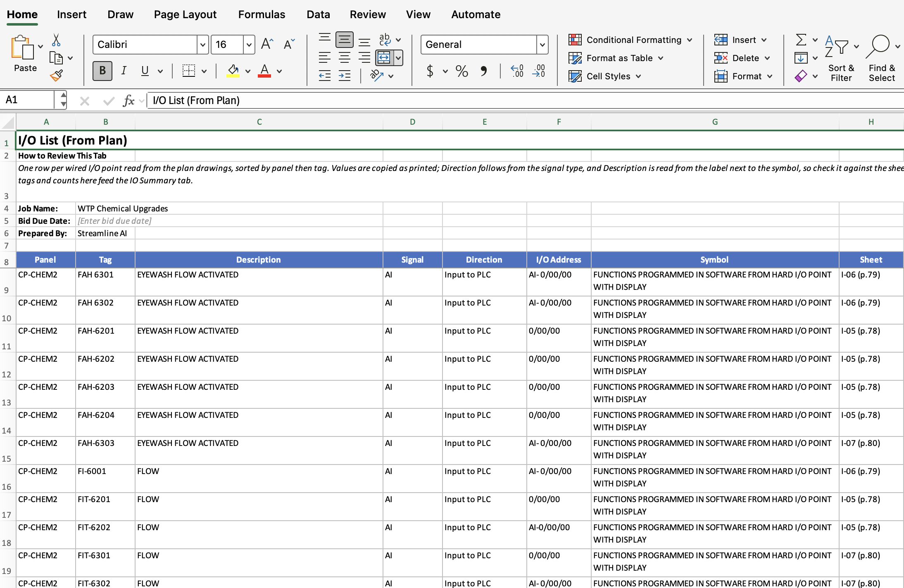
Task: Click the Percent Style icon
Action: (x=462, y=71)
